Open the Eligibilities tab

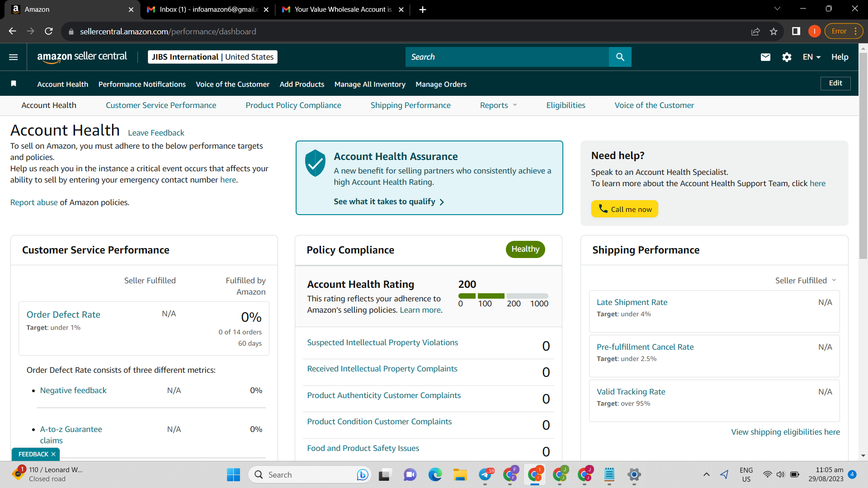click(x=566, y=105)
